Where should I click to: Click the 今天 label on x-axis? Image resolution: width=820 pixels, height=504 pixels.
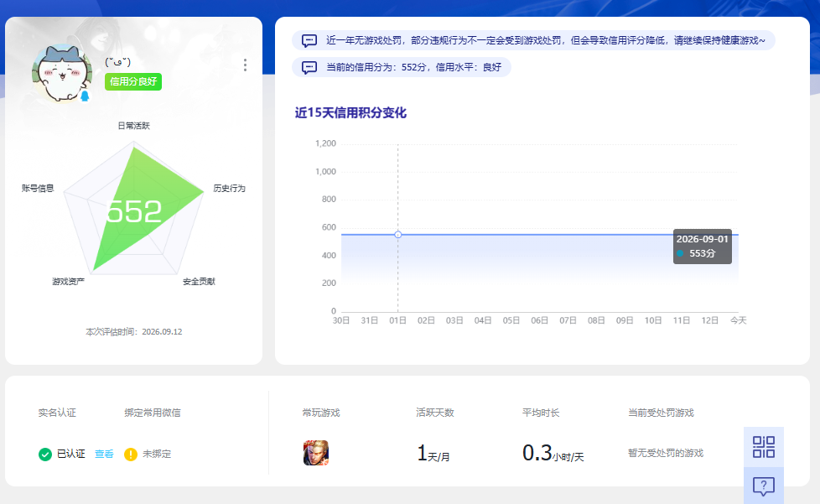point(739,320)
